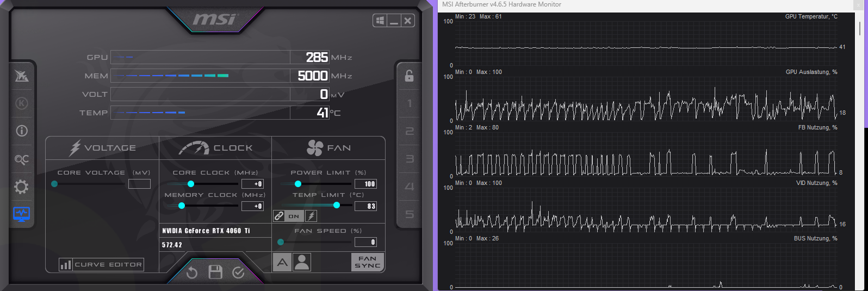868x291 pixels.
Task: Apply settings with checkmark icon
Action: click(x=238, y=273)
